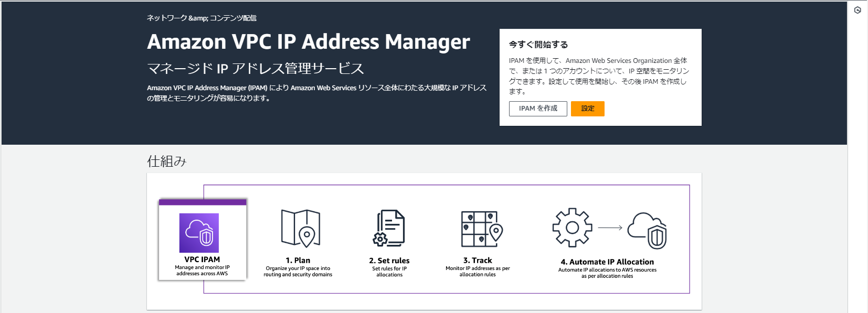
Task: Click the マネージド IP アドレス管理サービス subtitle
Action: tap(256, 69)
